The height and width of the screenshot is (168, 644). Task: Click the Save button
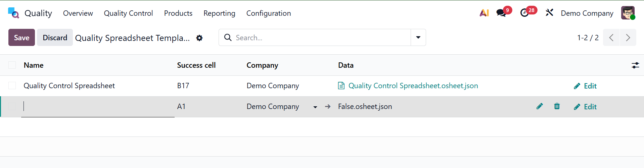tap(21, 38)
